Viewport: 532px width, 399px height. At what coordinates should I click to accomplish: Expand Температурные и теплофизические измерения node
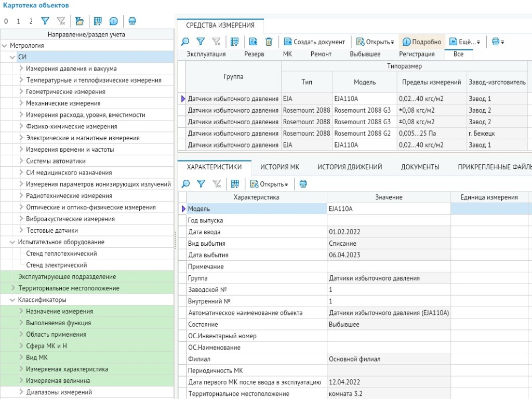(21, 79)
